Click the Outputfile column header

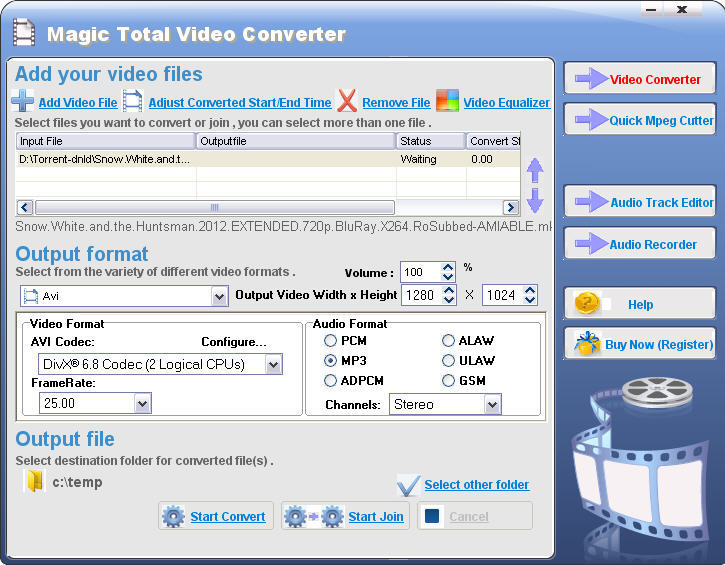pos(296,141)
